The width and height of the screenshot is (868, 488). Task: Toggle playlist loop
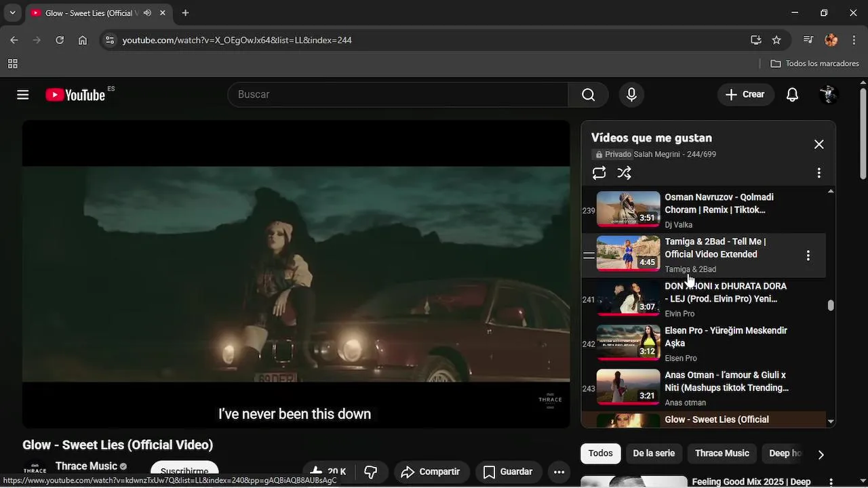[599, 173]
